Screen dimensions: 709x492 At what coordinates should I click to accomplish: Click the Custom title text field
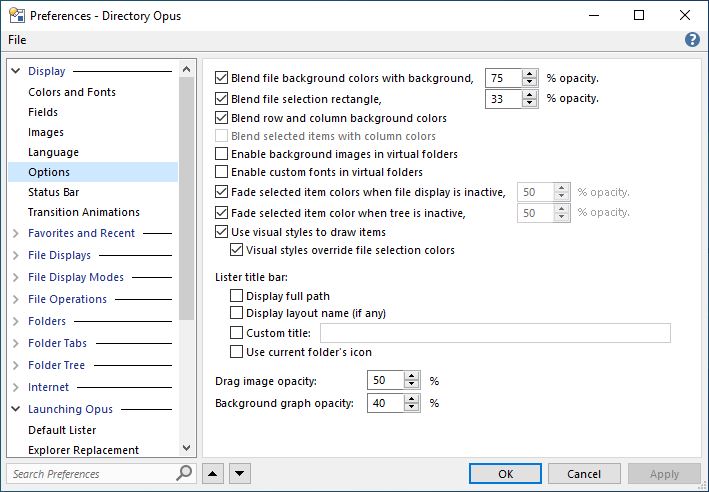click(495, 333)
